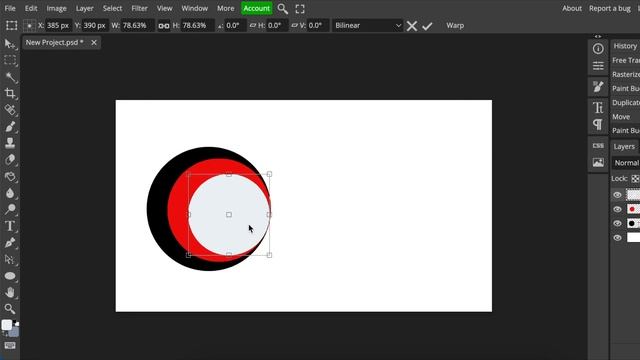Open the Brush panel icon
Image resolution: width=640 pixels, height=360 pixels.
pos(598,87)
